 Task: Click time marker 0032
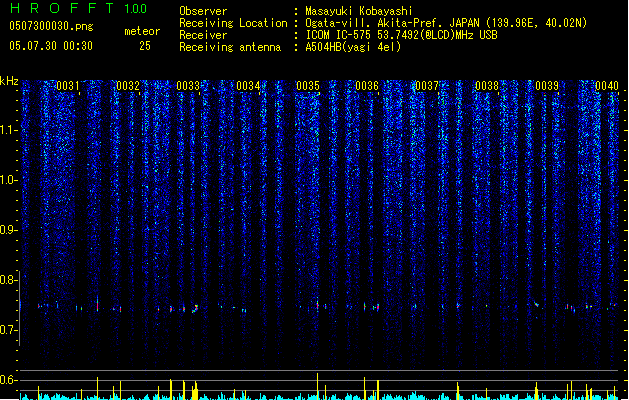pos(128,86)
